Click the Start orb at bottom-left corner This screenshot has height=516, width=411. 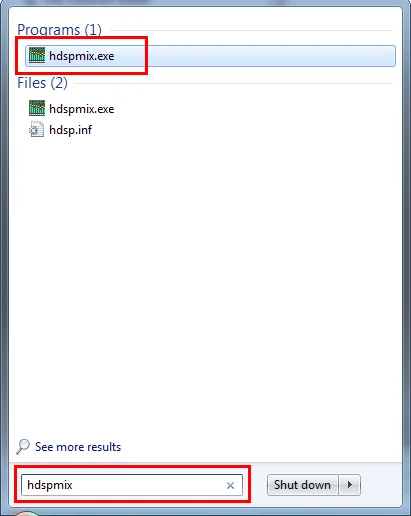click(x=27, y=512)
